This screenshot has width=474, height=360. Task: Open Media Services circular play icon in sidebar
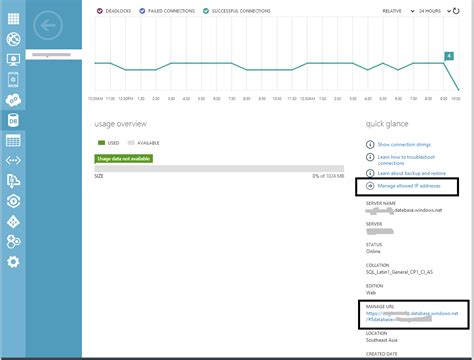click(x=13, y=201)
